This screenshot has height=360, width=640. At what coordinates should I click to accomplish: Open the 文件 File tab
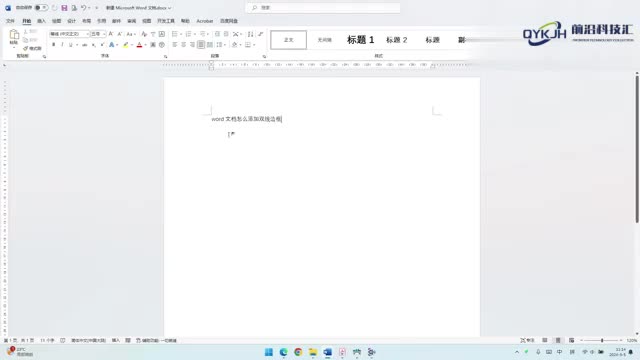[10, 21]
